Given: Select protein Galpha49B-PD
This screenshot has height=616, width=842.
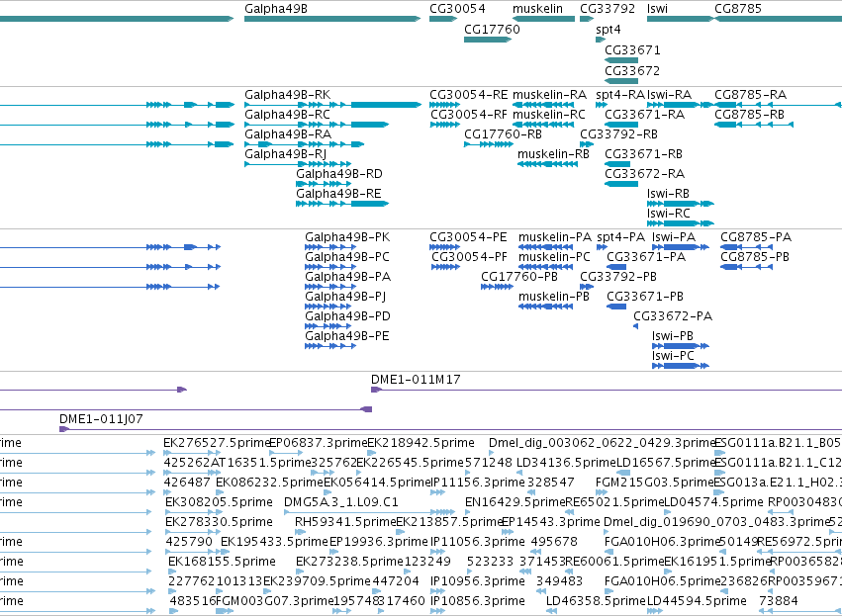Looking at the screenshot, I should tap(327, 326).
